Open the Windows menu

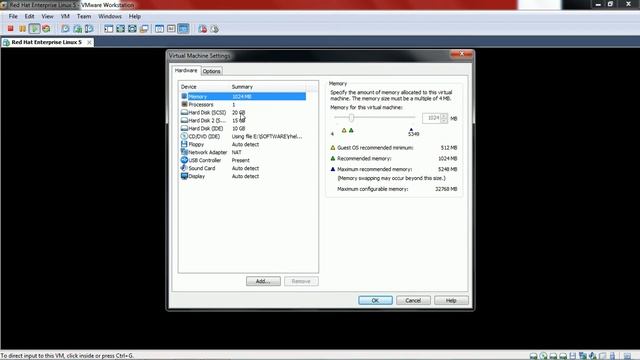click(x=110, y=16)
